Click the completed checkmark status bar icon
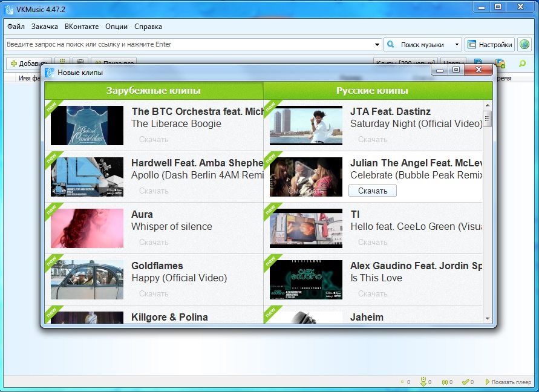The width and height of the screenshot is (539, 392). pos(465,382)
